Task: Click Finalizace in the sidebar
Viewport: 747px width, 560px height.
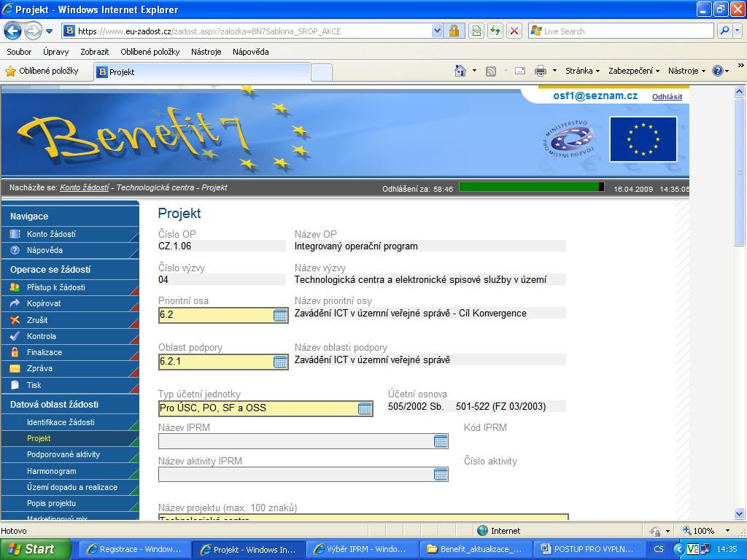Action: (x=70, y=352)
